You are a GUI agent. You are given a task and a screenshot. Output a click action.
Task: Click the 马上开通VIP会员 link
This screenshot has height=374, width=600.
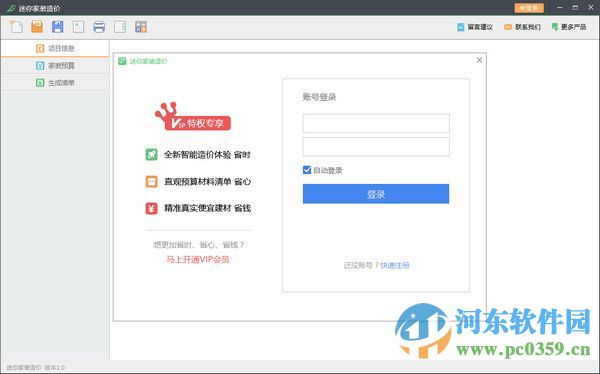point(198,260)
